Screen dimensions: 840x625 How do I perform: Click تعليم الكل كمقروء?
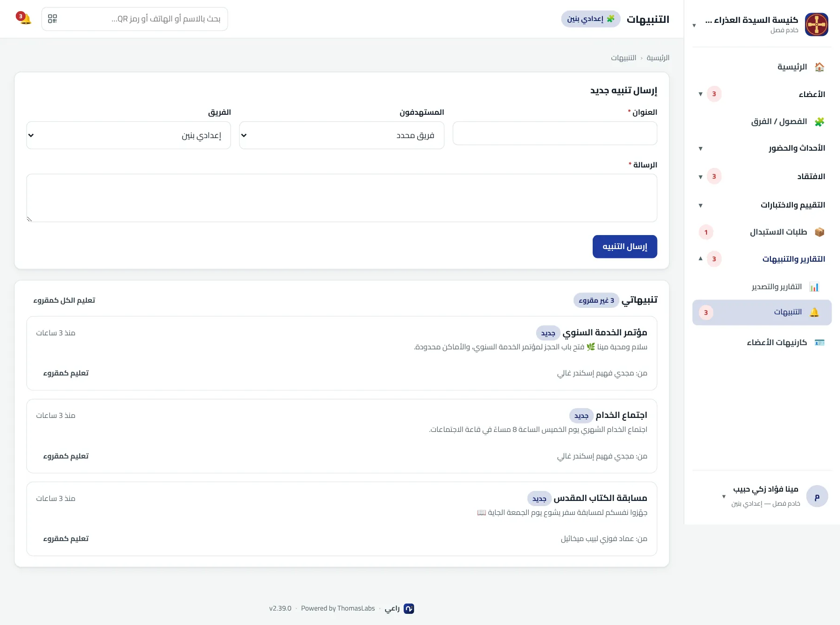coord(64,300)
